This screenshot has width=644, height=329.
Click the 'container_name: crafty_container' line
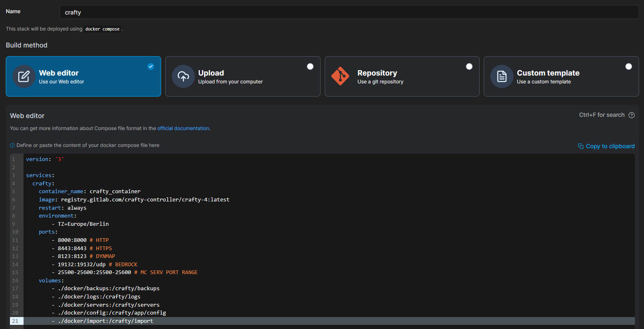point(90,191)
